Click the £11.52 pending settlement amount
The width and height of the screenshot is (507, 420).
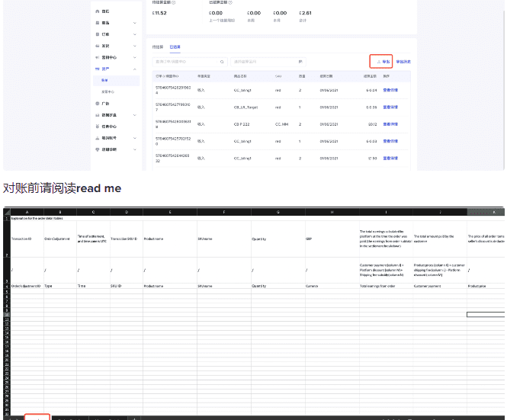click(159, 13)
